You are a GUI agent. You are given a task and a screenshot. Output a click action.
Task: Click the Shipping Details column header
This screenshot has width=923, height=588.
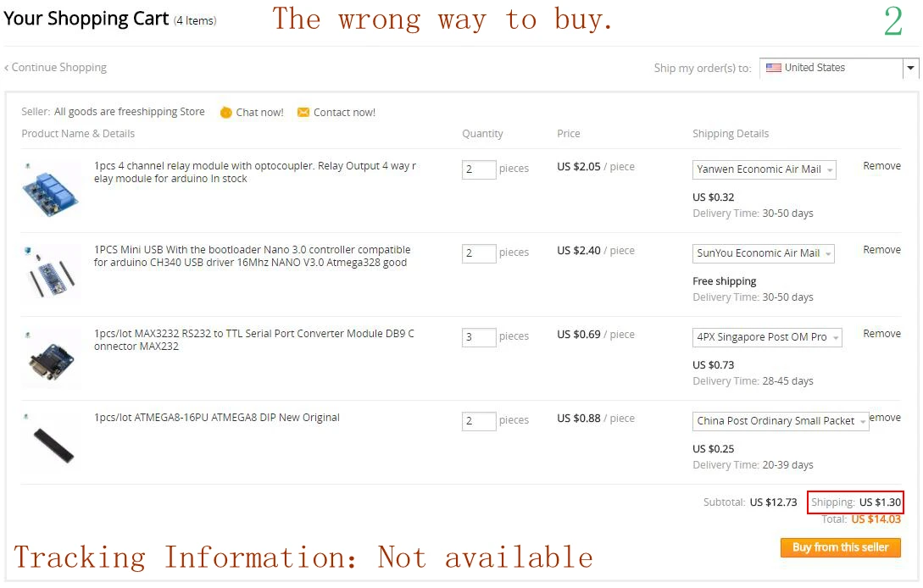pos(731,134)
